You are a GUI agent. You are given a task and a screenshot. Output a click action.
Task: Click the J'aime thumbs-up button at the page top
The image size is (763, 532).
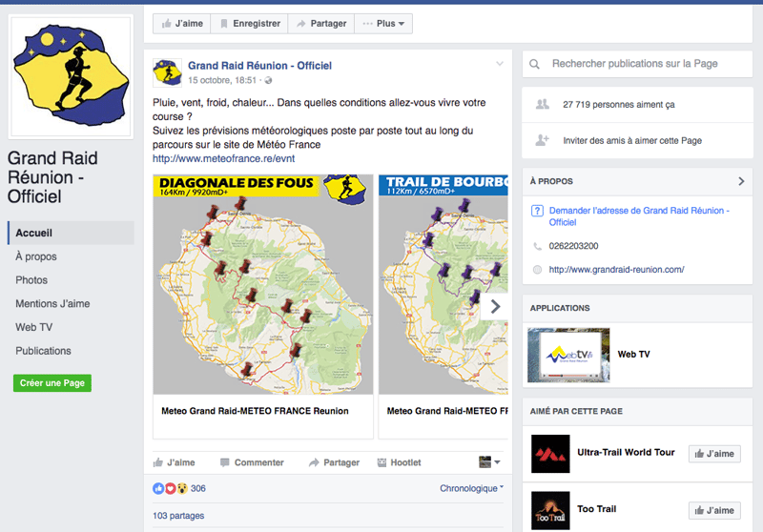(182, 23)
